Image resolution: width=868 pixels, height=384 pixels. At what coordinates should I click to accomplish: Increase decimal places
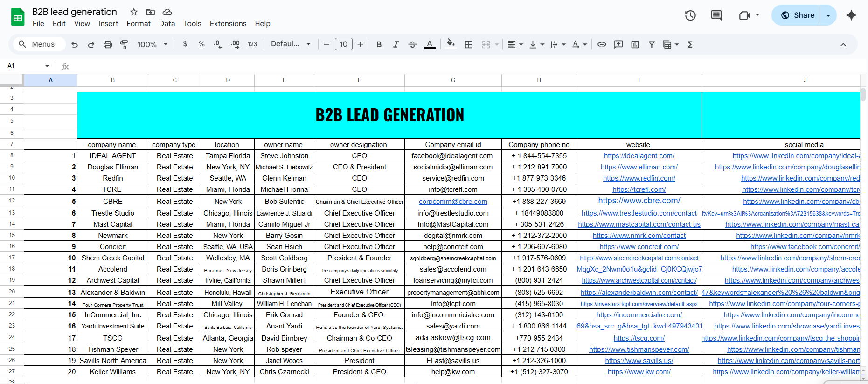click(x=235, y=44)
